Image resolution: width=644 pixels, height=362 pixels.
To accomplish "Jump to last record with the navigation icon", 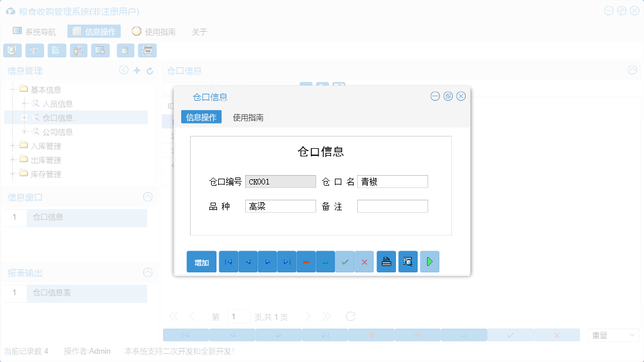I will tap(286, 262).
